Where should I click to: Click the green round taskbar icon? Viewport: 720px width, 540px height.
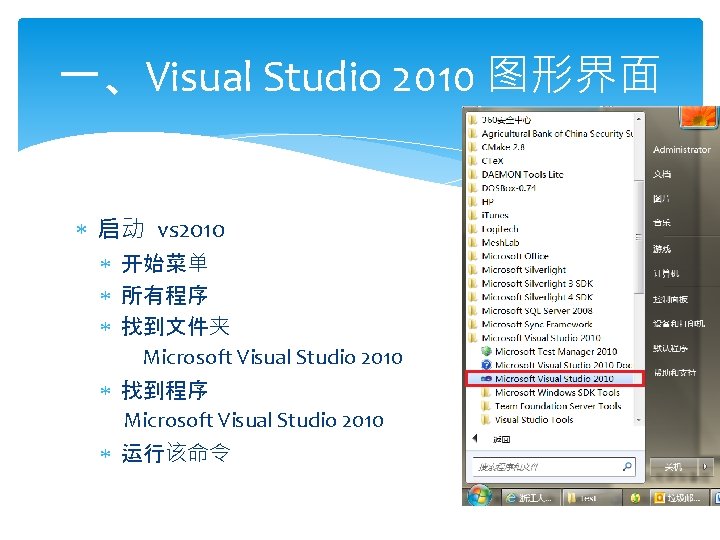636,498
